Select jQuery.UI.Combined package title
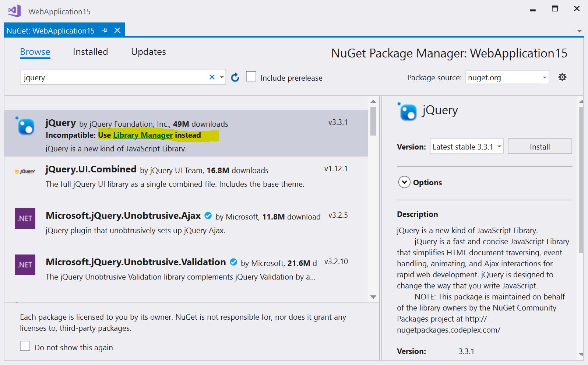This screenshot has width=588, height=365. pos(91,169)
